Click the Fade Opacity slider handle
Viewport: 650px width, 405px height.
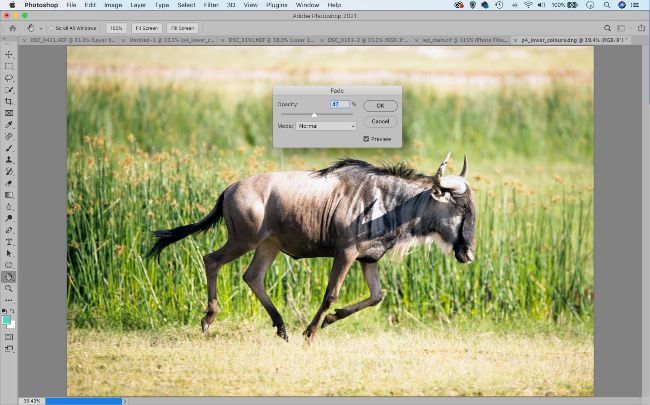314,115
